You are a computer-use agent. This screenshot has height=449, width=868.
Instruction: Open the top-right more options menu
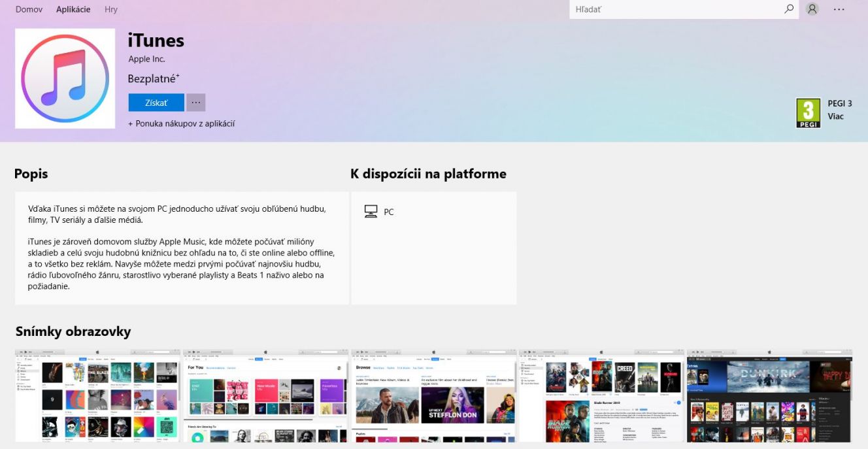click(839, 9)
